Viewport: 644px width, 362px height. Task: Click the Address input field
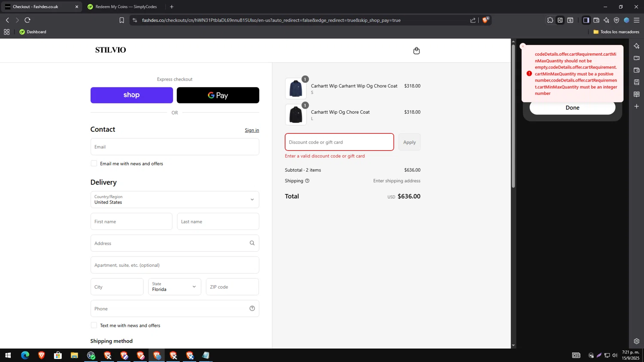point(175,243)
